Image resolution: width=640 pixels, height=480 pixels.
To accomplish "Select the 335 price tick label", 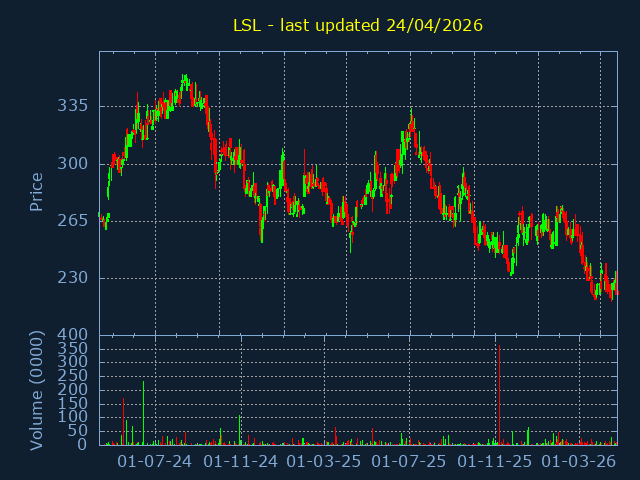I will point(72,106).
